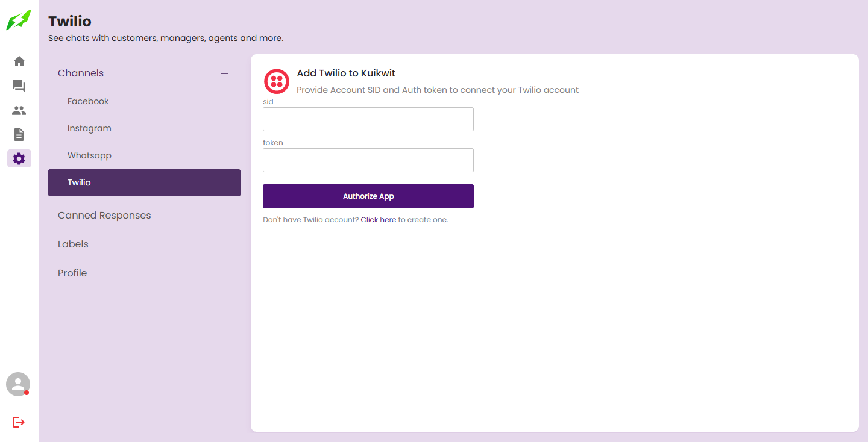Click the Kuikwit green lightning logo
868x445 pixels.
point(19,20)
